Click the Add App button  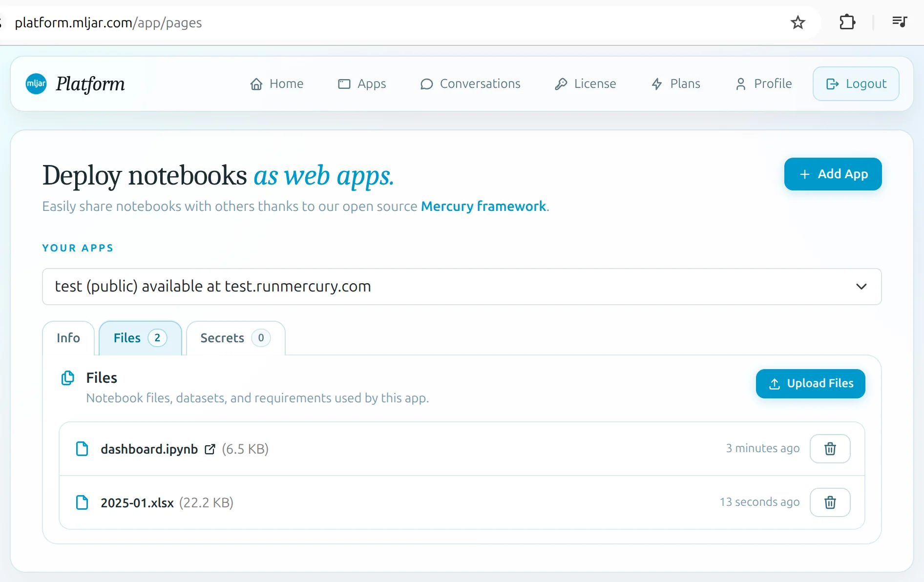[x=833, y=174]
